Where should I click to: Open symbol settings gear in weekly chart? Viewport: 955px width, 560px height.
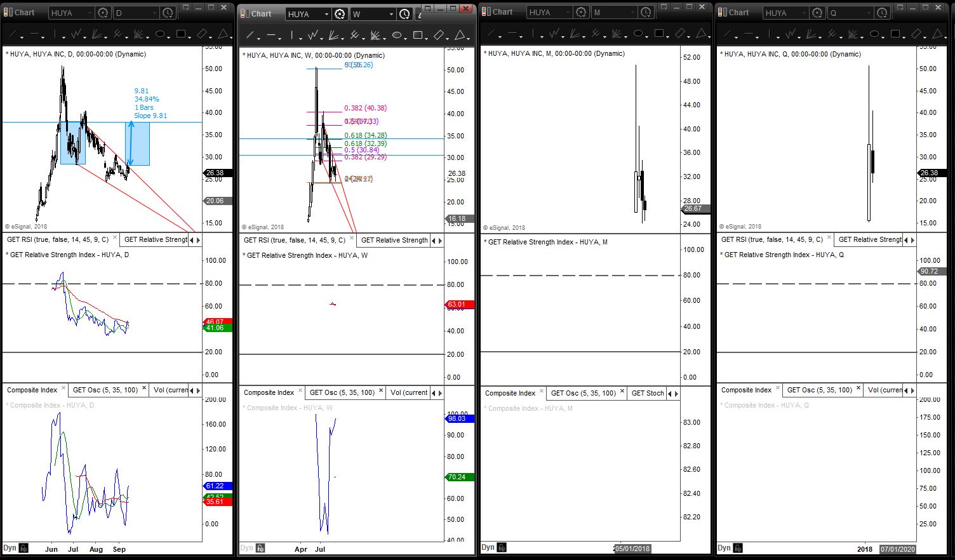340,14
